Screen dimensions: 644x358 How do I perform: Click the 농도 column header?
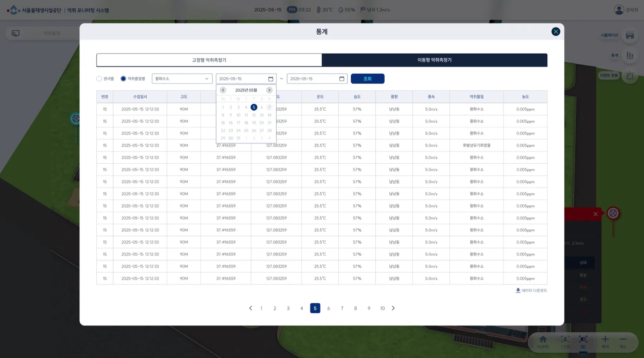525,97
